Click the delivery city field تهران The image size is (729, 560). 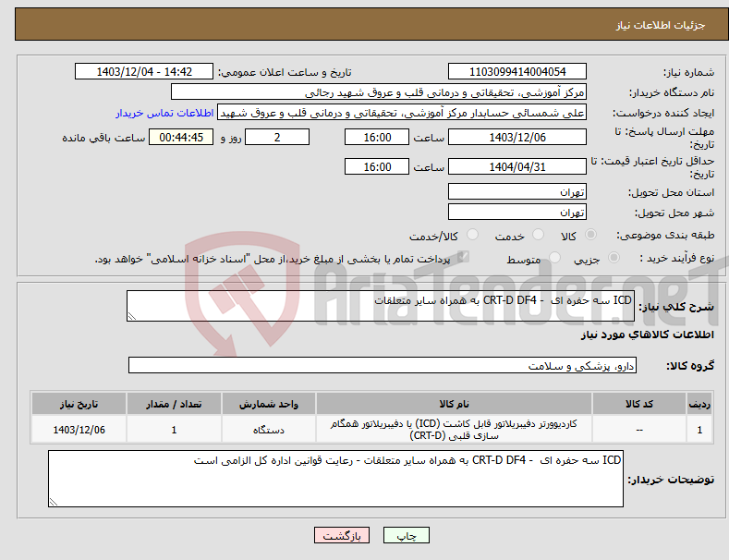click(x=517, y=213)
